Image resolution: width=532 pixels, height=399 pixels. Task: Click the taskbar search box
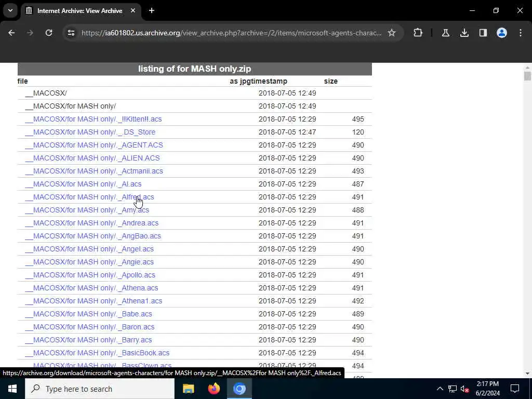100,389
